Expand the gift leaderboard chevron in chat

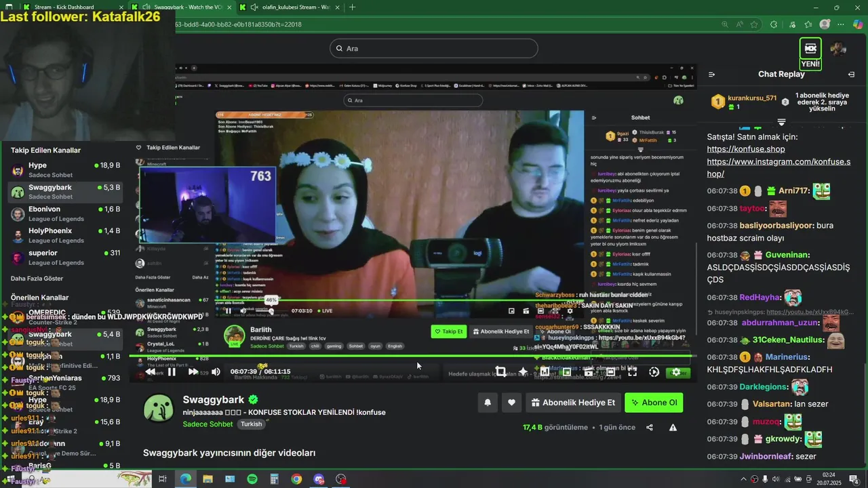tap(781, 122)
